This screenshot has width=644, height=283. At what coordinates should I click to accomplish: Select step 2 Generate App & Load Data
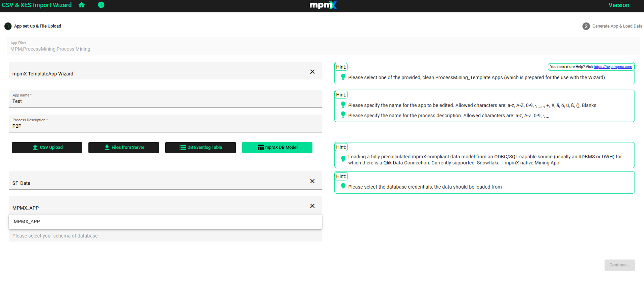tap(612, 26)
